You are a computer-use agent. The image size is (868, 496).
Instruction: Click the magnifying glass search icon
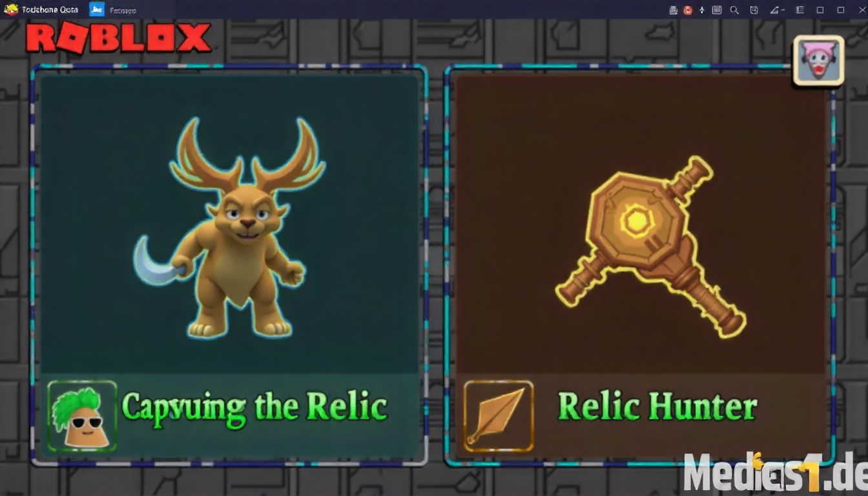point(734,10)
